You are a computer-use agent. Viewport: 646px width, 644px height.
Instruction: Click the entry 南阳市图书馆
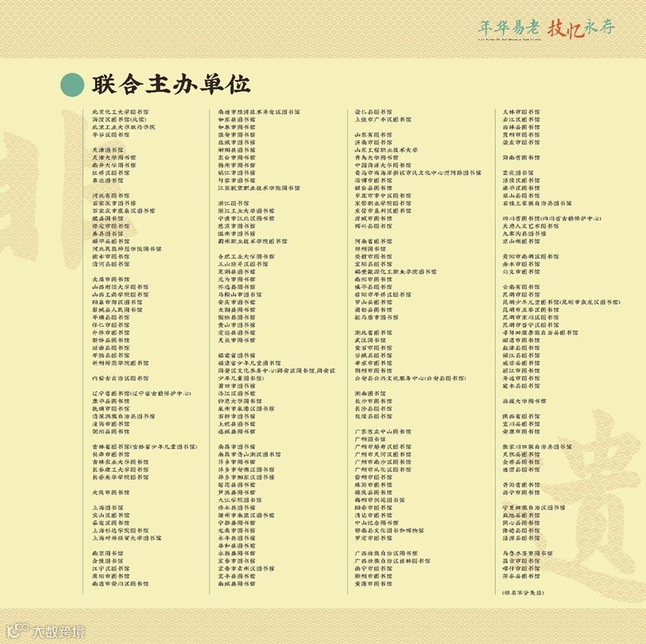point(373,279)
